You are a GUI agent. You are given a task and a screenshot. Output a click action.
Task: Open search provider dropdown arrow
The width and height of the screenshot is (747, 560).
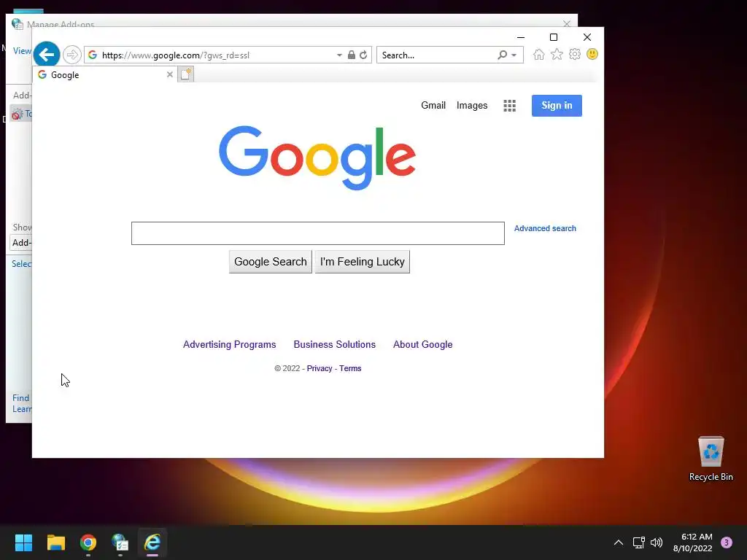[x=514, y=55]
